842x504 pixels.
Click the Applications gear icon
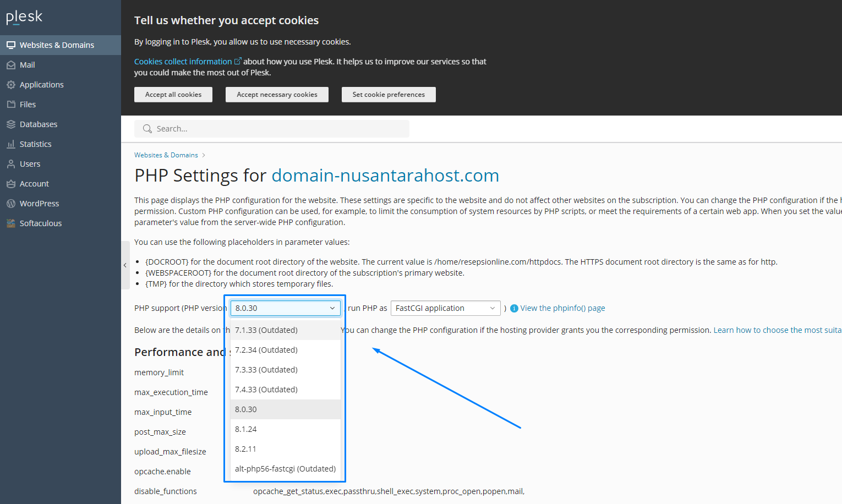tap(10, 84)
